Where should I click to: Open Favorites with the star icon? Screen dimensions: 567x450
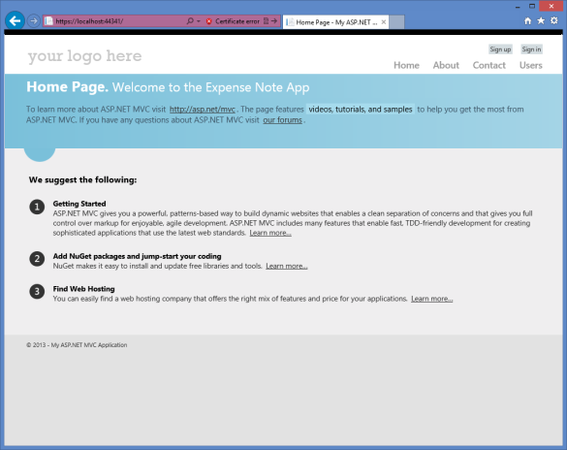pyautogui.click(x=541, y=21)
